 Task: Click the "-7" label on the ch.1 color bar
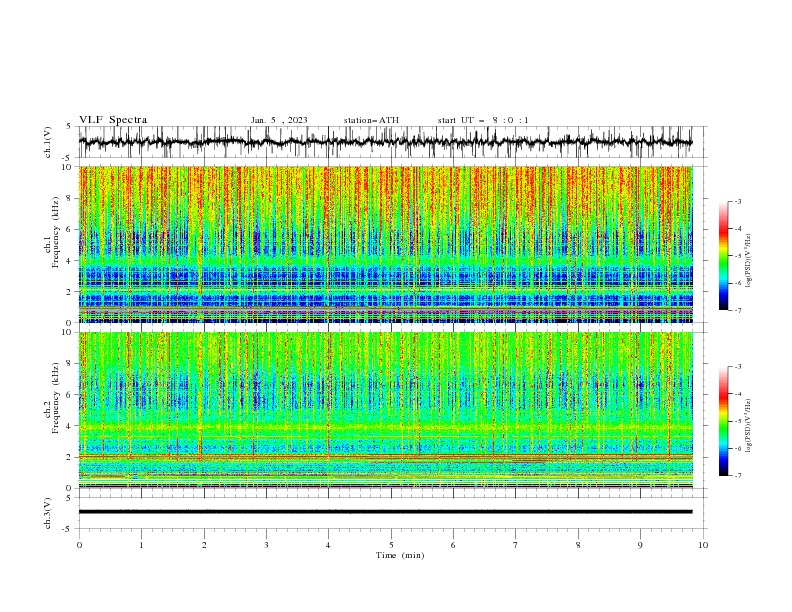click(x=737, y=310)
